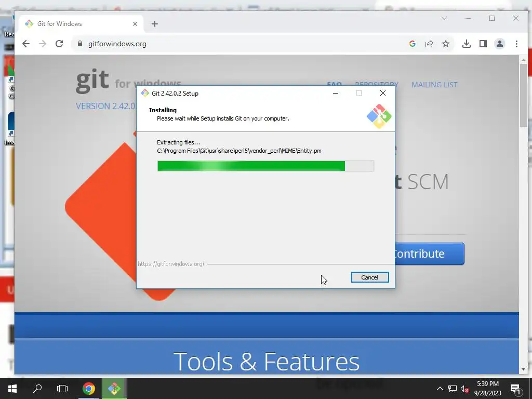Click the Git logo in the Setup header
The width and height of the screenshot is (532, 399).
pos(379,116)
